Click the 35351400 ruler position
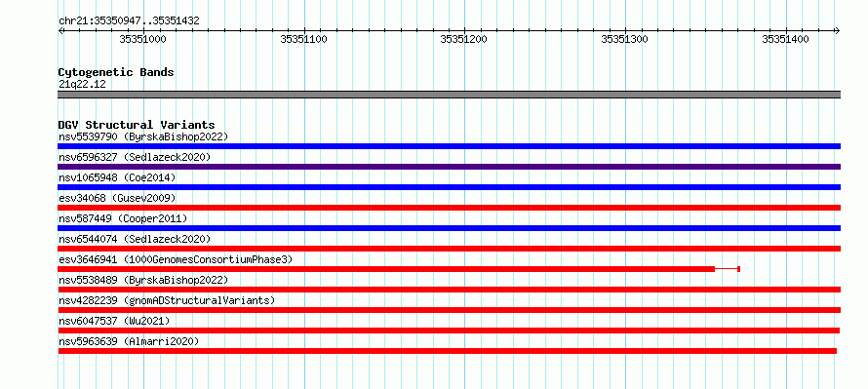868x389 pixels. point(785,39)
